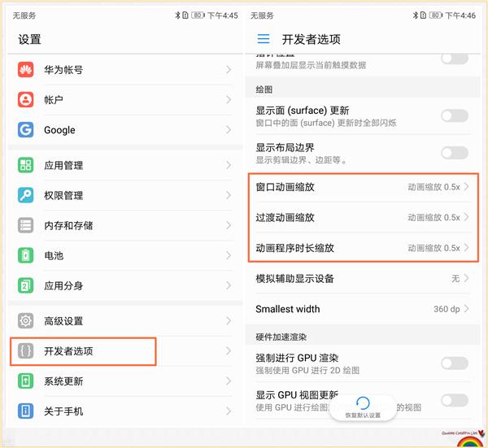
Task: Tap the Google G icon
Action: (25, 130)
